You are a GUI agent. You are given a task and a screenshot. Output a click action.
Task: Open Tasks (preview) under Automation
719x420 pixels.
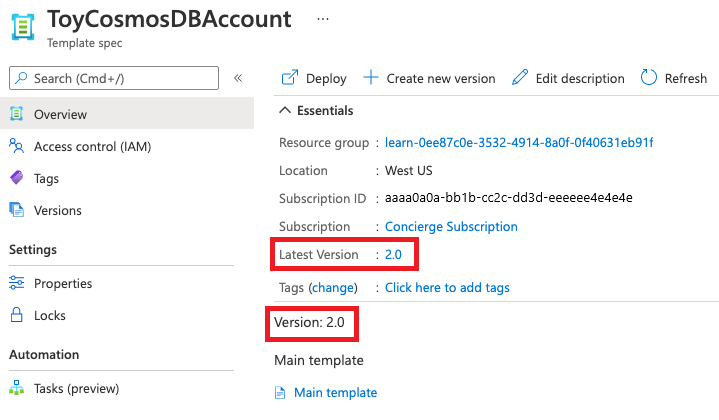(x=77, y=389)
